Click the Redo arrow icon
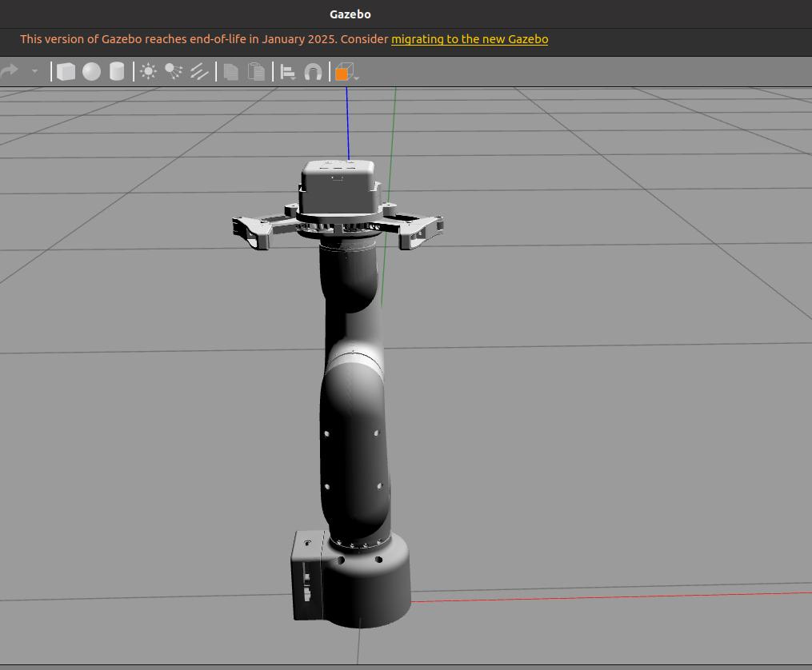812x670 pixels. coord(10,71)
